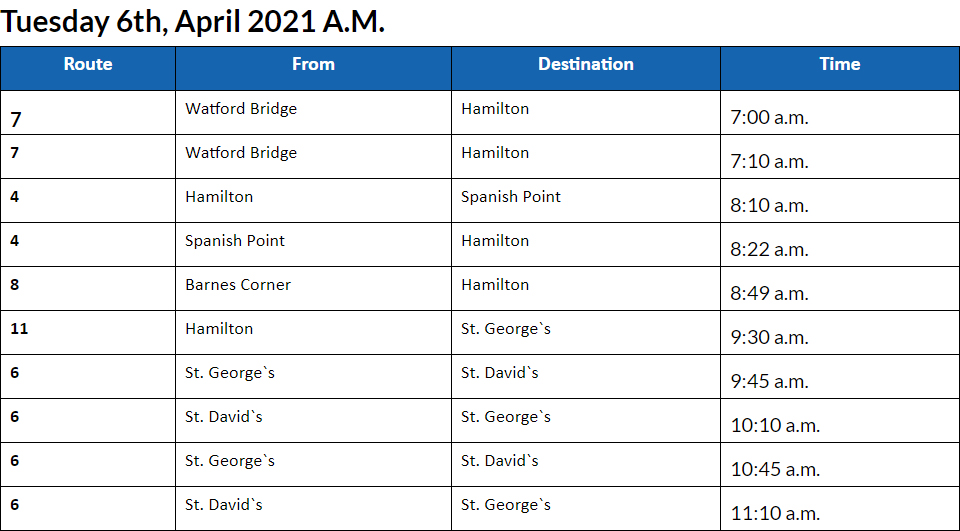Select the 9:30 a.m. time cell
The width and height of the screenshot is (960, 531).
coord(769,337)
